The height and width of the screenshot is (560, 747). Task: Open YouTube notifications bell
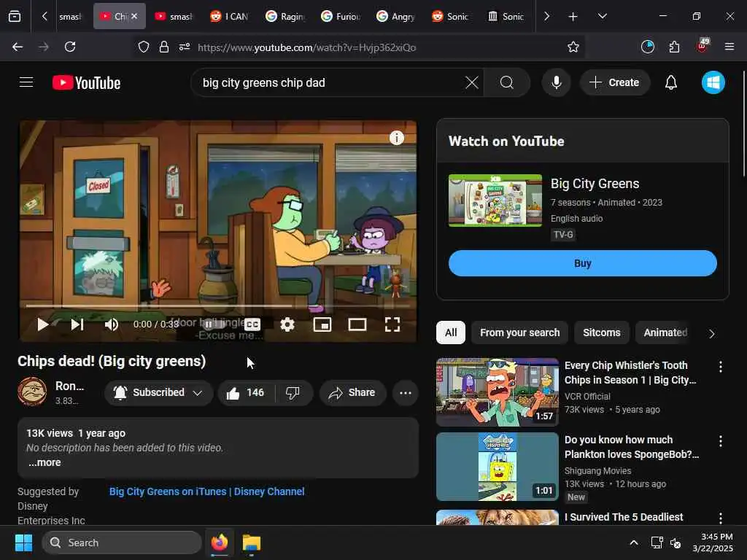coord(671,82)
